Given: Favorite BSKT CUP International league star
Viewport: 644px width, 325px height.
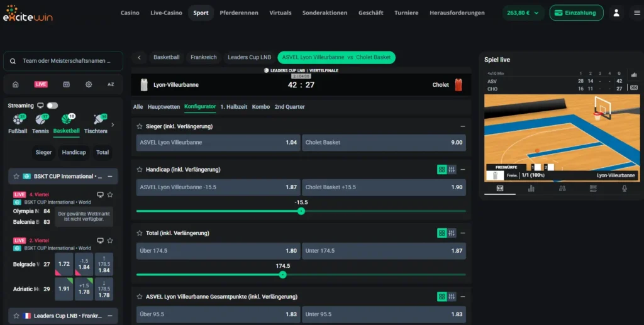Looking at the screenshot, I should coord(16,177).
